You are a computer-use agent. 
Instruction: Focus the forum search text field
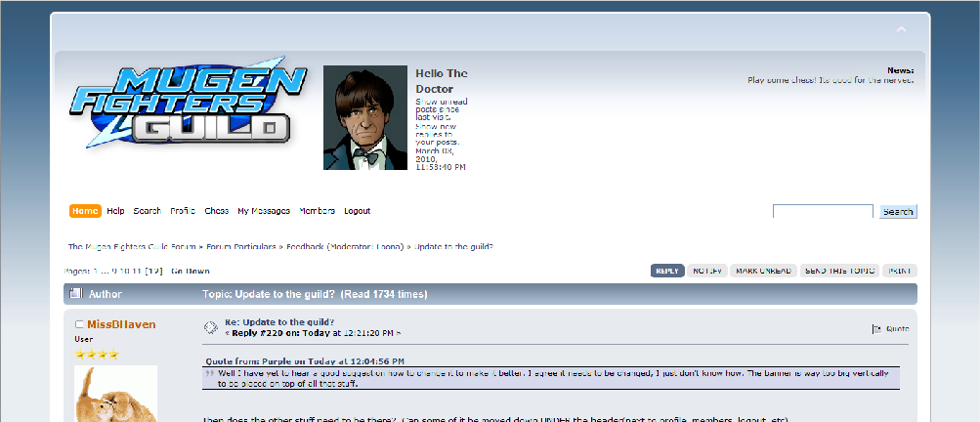823,211
